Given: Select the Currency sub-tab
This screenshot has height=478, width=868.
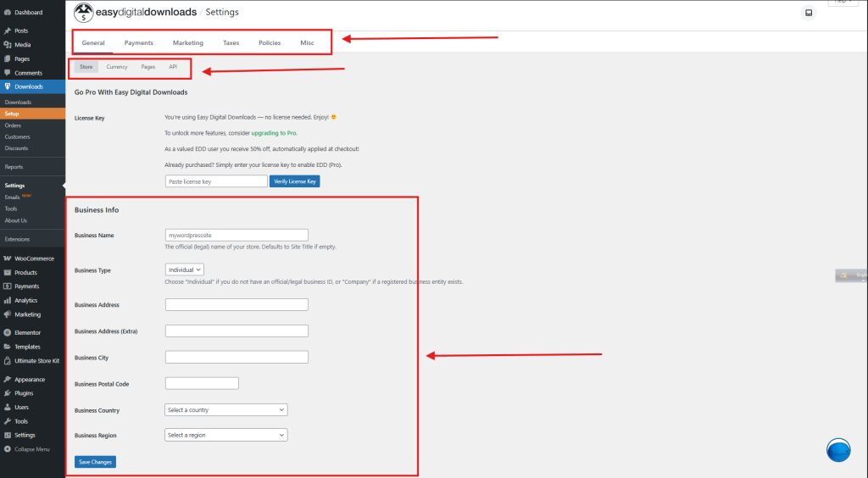Looking at the screenshot, I should [117, 66].
